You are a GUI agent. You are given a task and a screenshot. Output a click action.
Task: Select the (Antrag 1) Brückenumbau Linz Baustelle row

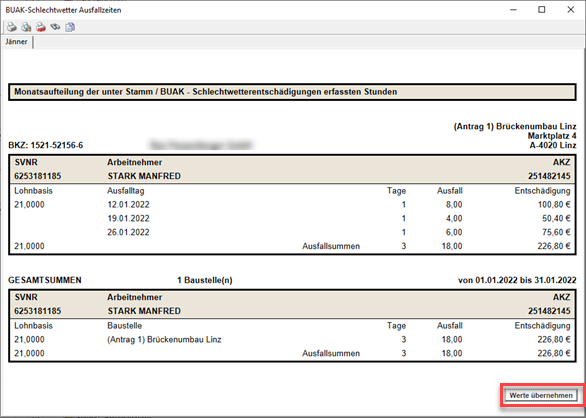(x=292, y=339)
